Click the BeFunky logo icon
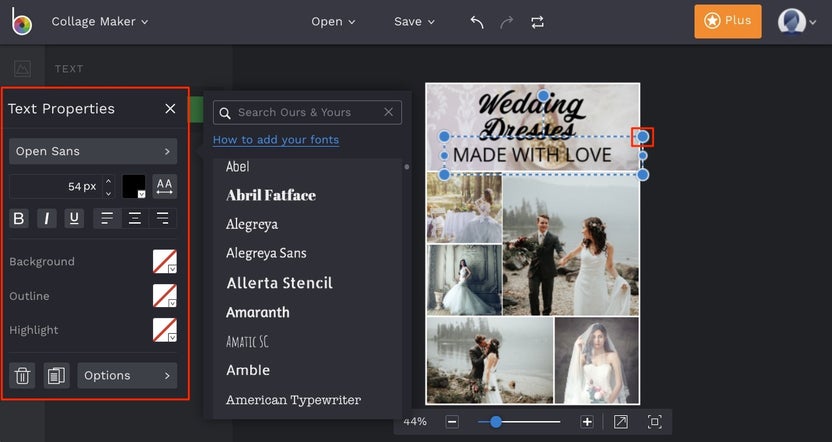The height and width of the screenshot is (442, 832). (22, 21)
